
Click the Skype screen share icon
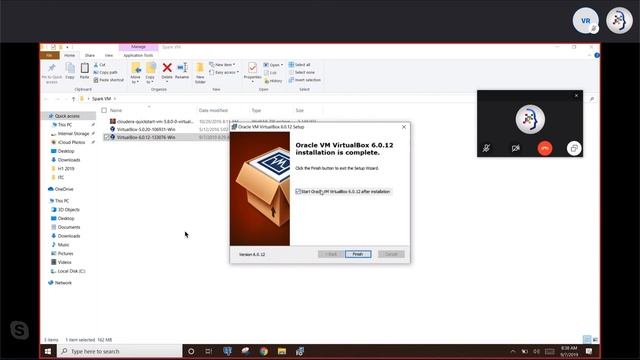[574, 148]
